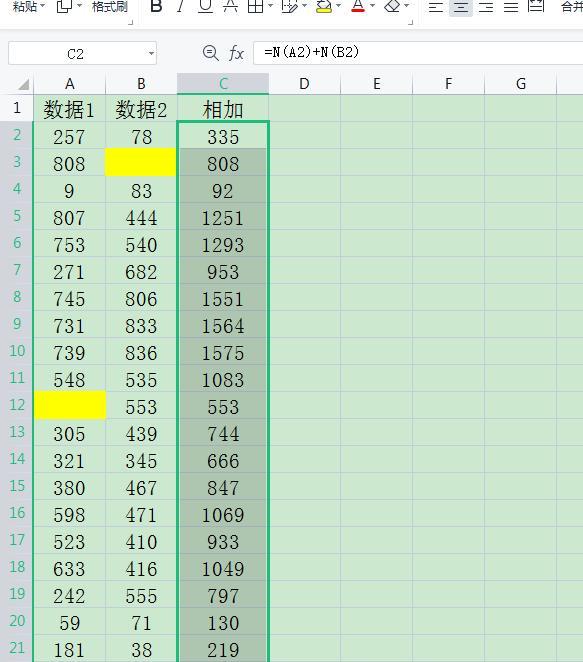Open the fill color dropdown arrow
The height and width of the screenshot is (662, 583).
pos(339,6)
